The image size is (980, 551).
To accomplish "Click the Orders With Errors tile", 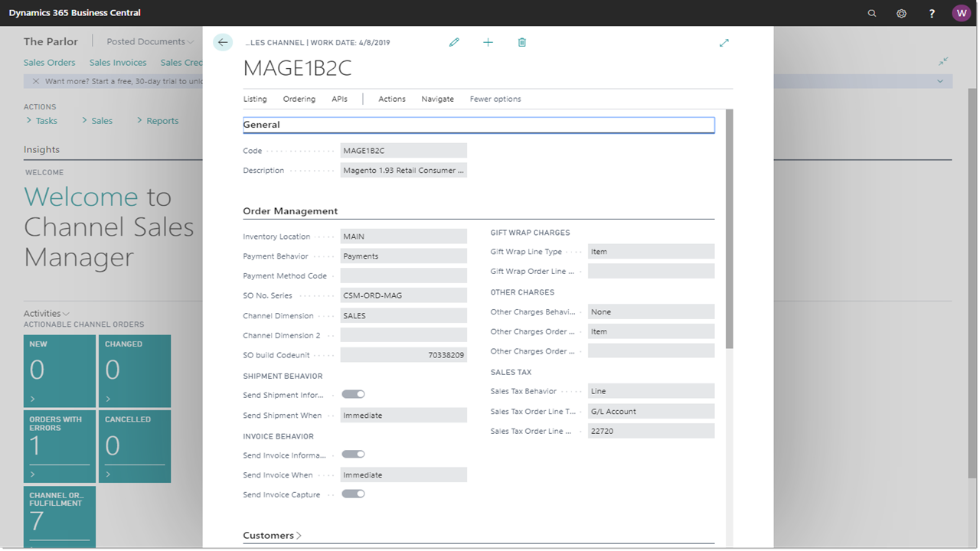I will pos(59,446).
